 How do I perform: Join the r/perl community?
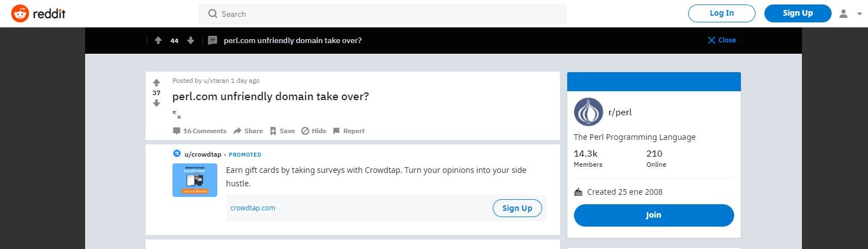pyautogui.click(x=654, y=215)
